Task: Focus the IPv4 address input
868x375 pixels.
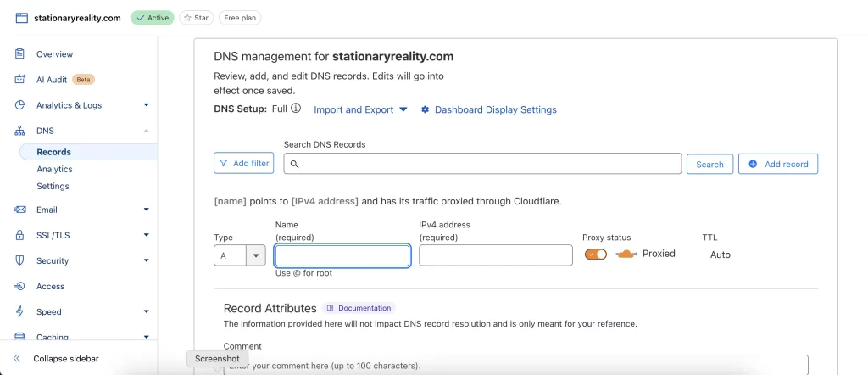Action: tap(495, 255)
